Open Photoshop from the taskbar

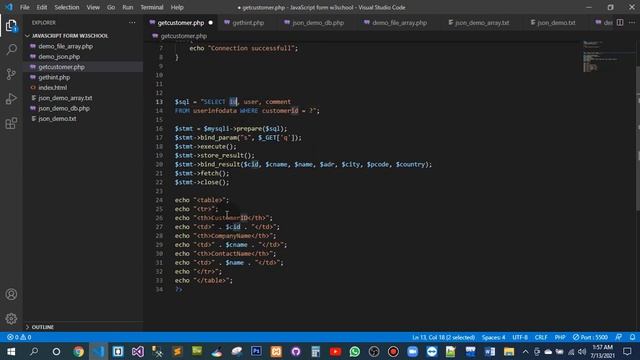(x=256, y=351)
